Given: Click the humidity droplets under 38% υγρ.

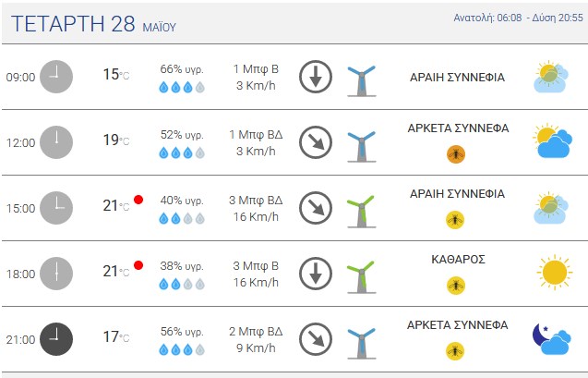Looking at the screenshot, I should tap(182, 284).
